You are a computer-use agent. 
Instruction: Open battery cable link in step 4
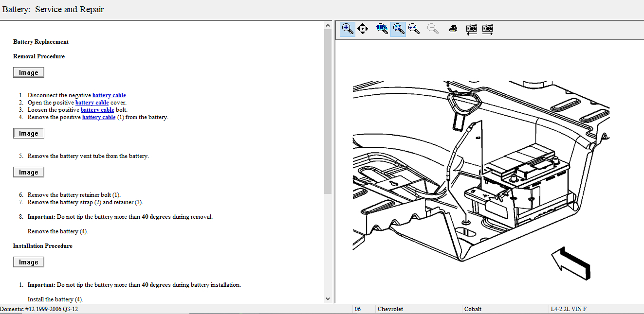pyautogui.click(x=99, y=117)
